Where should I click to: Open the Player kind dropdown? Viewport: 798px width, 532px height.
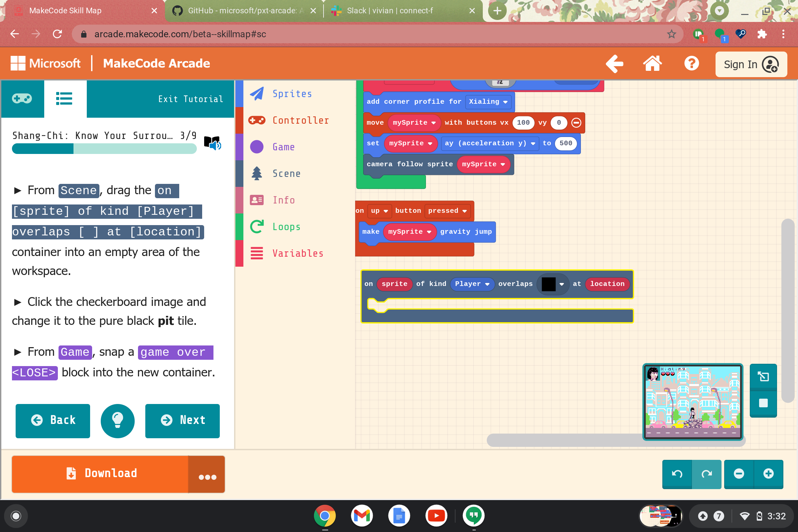pyautogui.click(x=472, y=284)
